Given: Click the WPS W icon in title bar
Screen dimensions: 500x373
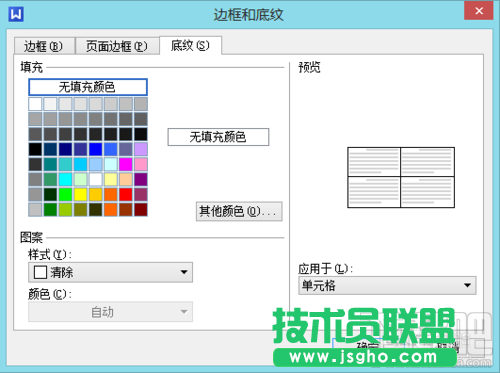Looking at the screenshot, I should point(16,14).
